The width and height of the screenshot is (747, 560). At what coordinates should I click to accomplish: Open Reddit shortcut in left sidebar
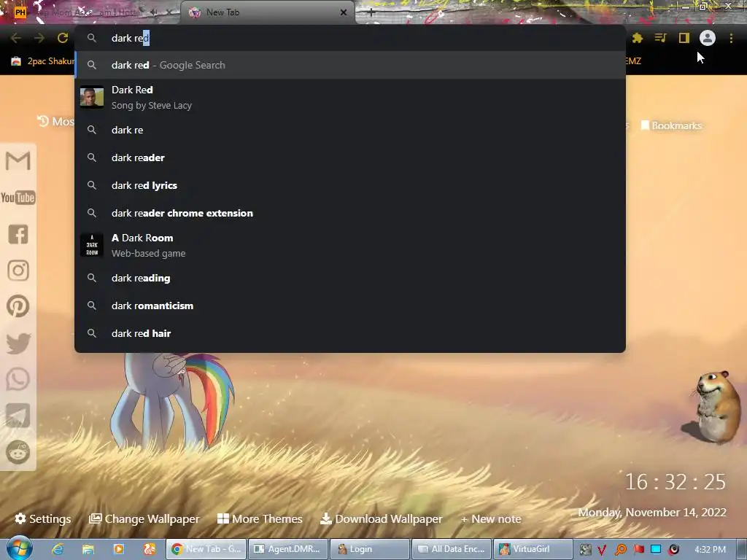[x=18, y=452]
